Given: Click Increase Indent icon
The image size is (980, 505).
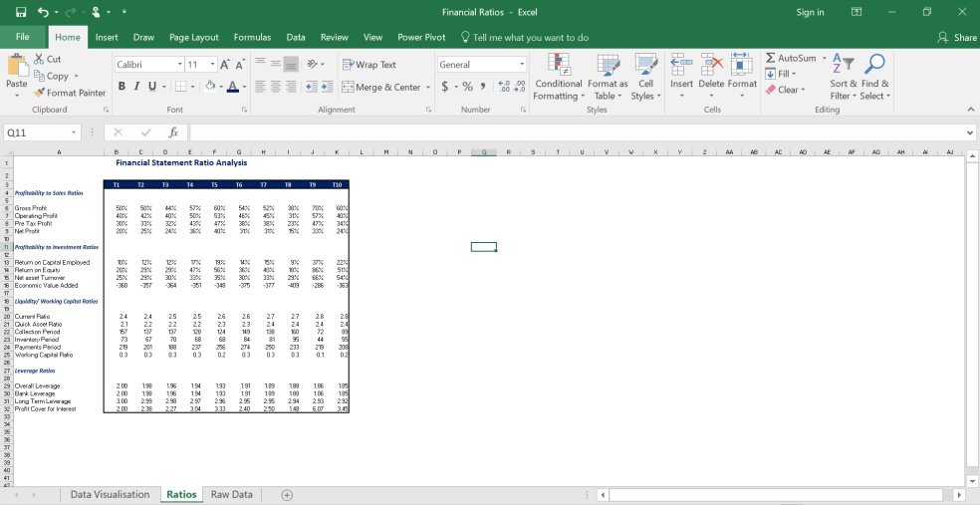Looking at the screenshot, I should [327, 87].
